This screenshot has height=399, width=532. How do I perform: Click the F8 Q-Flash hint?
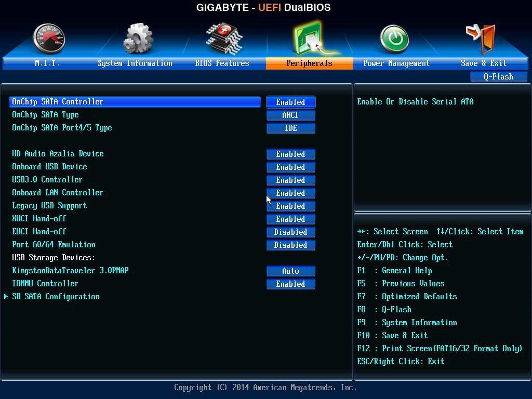tap(384, 310)
